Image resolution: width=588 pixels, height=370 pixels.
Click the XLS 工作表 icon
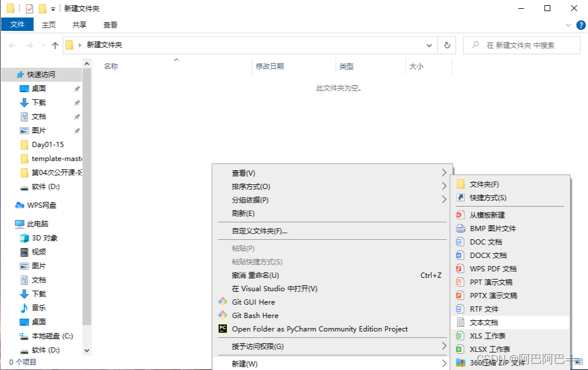460,336
